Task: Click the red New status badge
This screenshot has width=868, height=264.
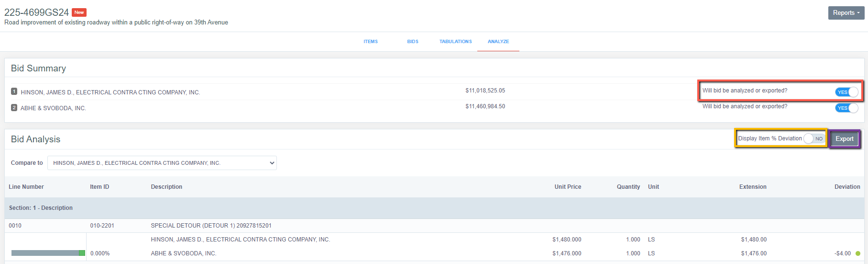Action: point(79,12)
